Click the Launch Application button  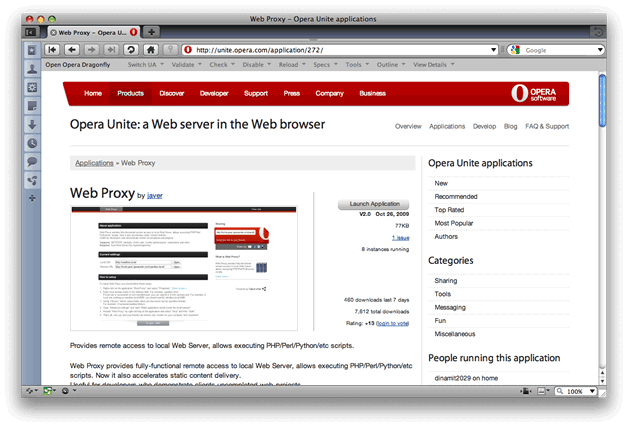click(x=374, y=204)
